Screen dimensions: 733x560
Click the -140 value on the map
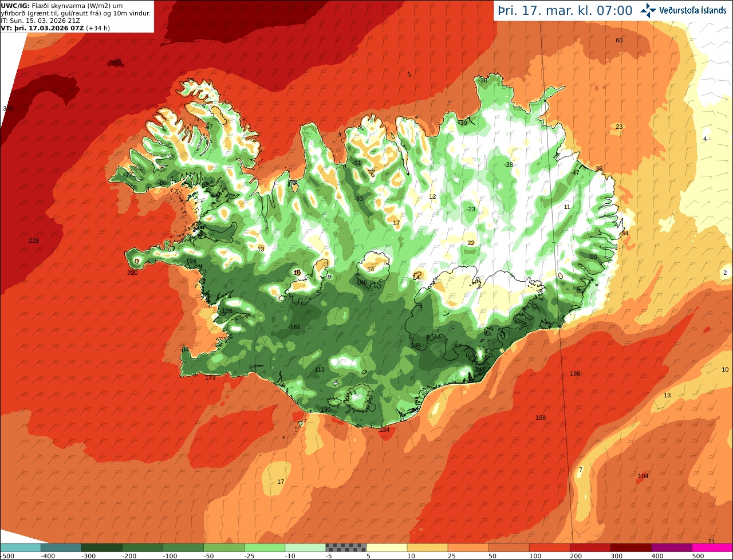[x=361, y=282]
